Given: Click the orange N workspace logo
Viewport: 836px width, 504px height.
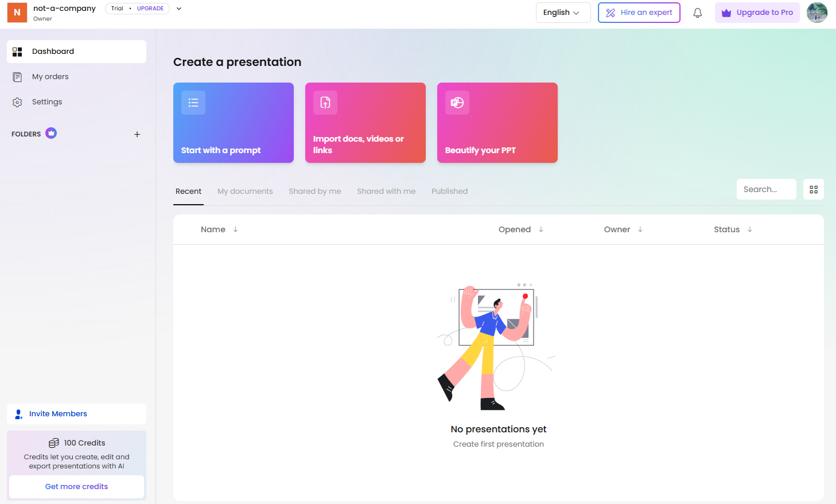Looking at the screenshot, I should click(17, 13).
